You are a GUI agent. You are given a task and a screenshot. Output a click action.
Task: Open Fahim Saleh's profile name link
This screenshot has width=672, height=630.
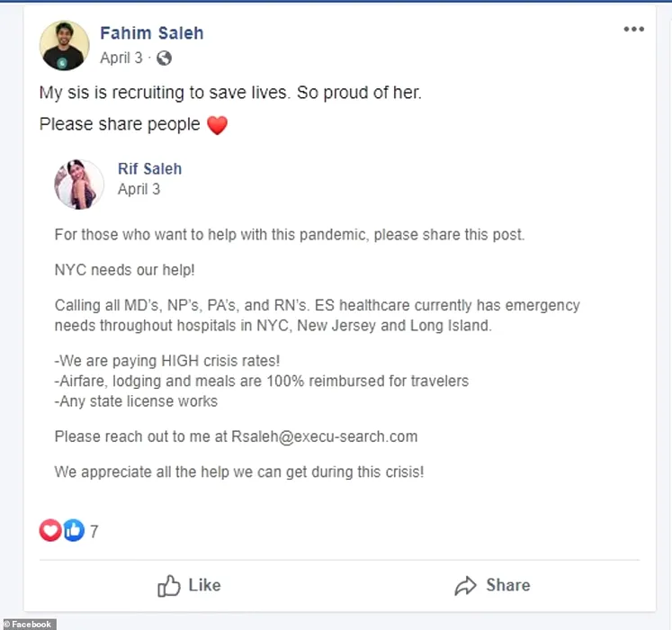tap(151, 33)
